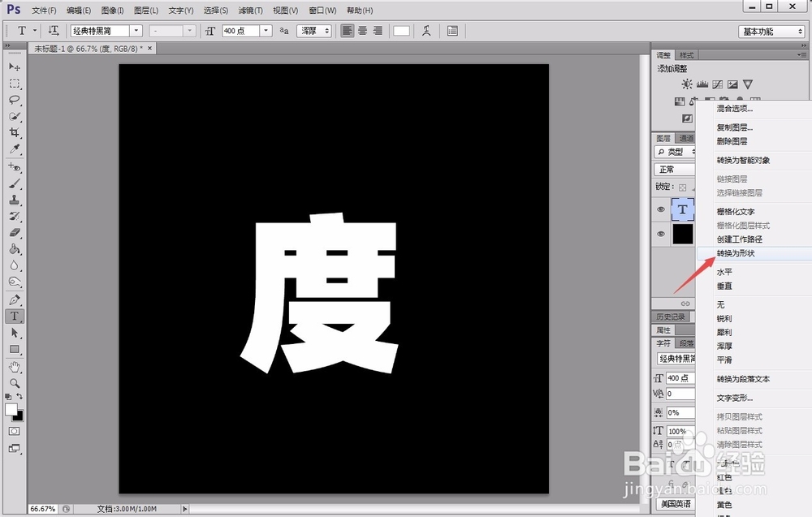Image resolution: width=812 pixels, height=517 pixels.
Task: Open the layer filter 类型 dropdown
Action: (x=675, y=152)
